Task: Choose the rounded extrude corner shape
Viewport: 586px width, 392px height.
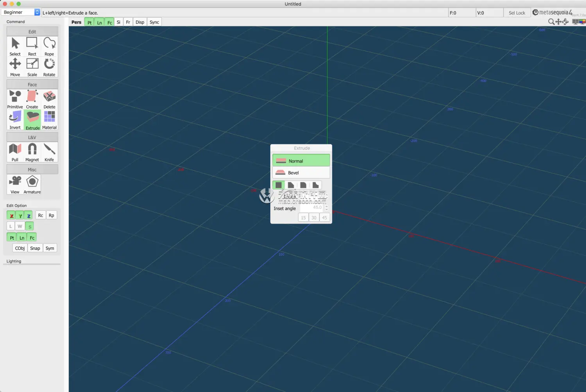Action: (303, 185)
